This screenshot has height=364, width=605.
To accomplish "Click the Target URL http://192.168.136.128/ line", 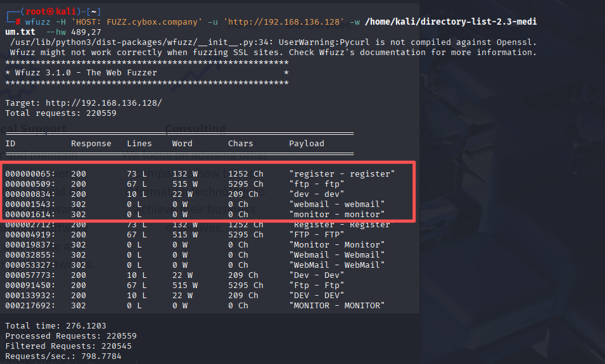I will 83,103.
